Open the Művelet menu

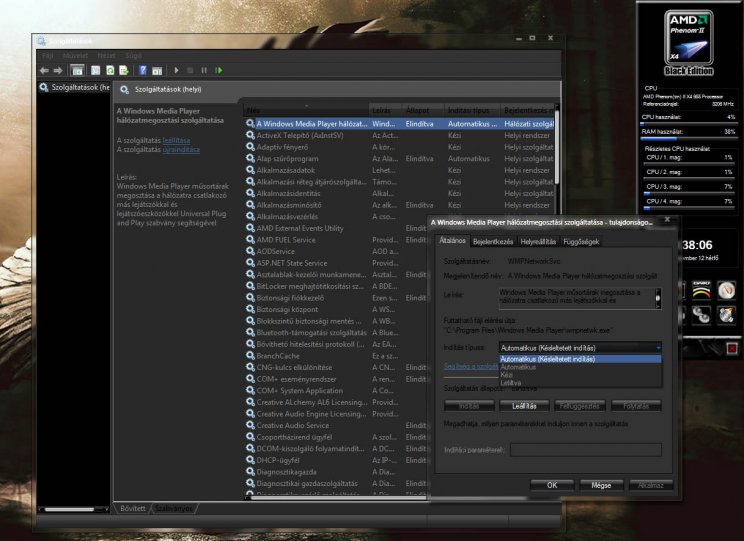click(75, 56)
